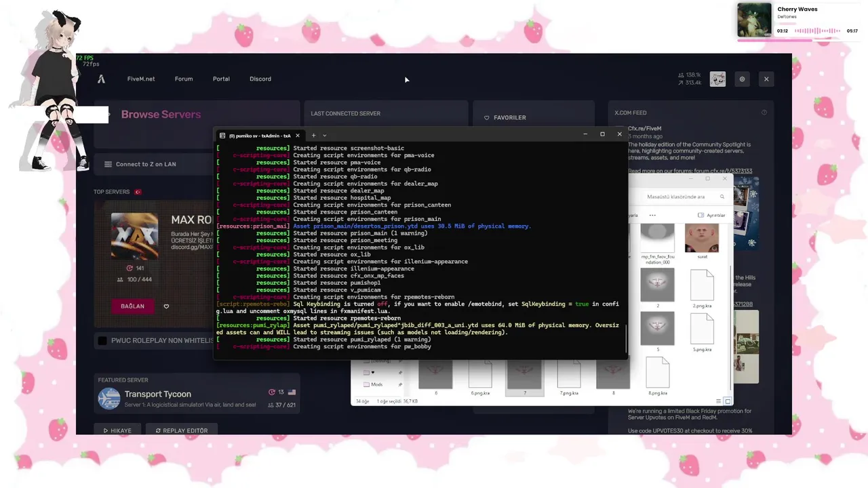Select the 8.png.kra file

657,375
